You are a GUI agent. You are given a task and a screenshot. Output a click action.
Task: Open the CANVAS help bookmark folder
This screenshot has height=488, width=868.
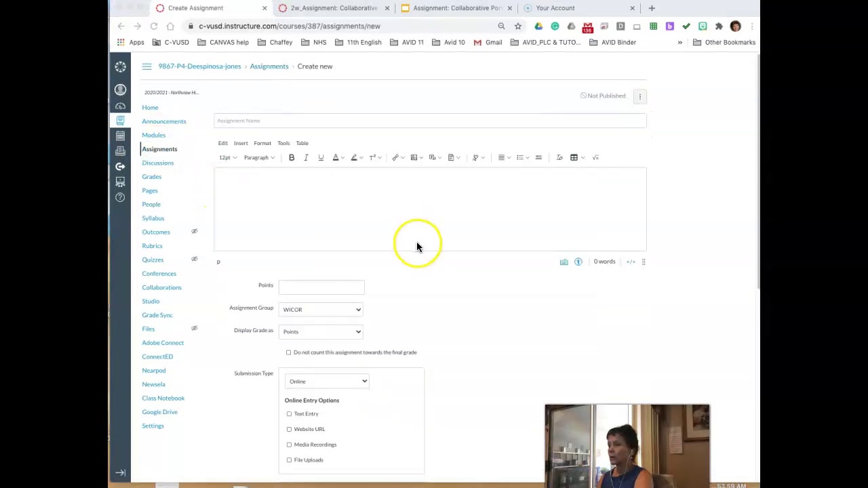point(223,42)
